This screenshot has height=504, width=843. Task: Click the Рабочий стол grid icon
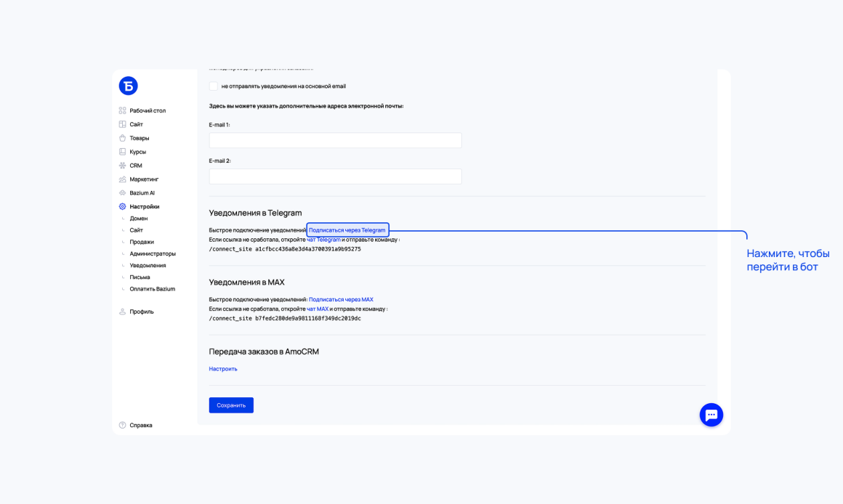123,110
